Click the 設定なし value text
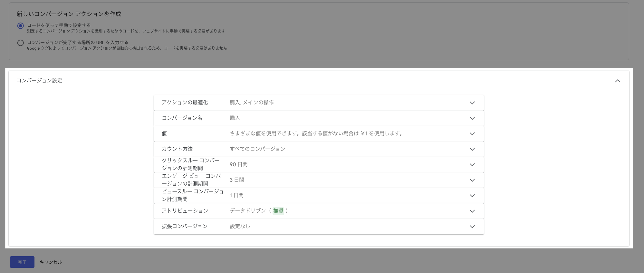644x273 pixels. click(240, 226)
